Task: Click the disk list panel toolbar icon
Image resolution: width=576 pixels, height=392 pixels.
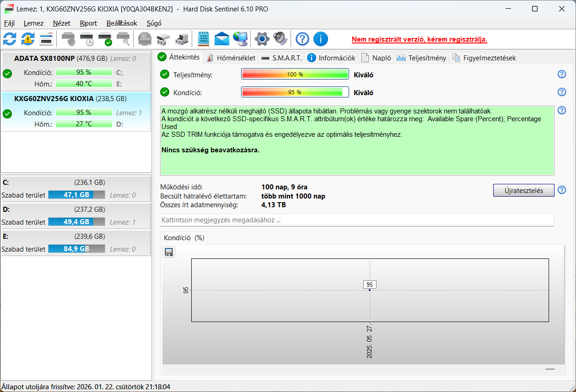Action: pos(46,39)
